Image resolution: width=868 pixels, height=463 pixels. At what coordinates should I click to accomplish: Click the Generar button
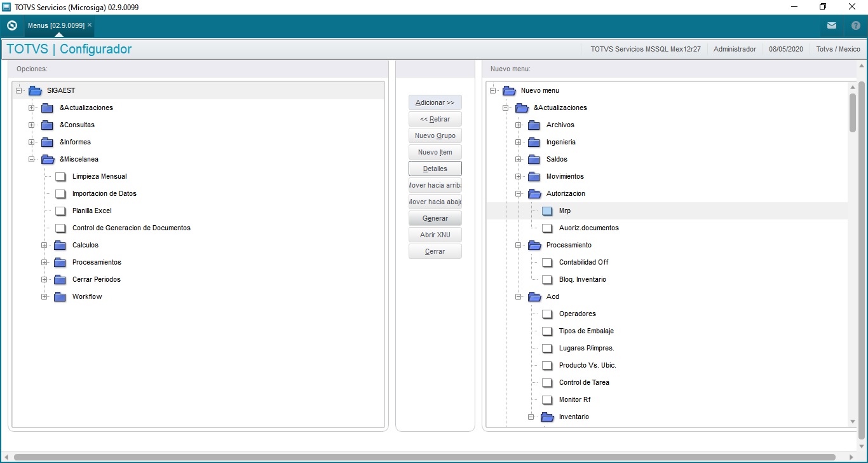point(435,218)
